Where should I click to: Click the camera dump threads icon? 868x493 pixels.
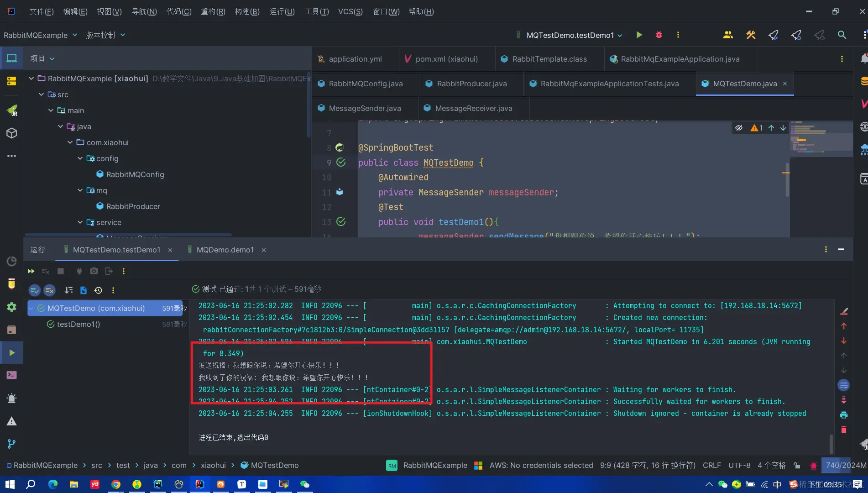point(94,271)
